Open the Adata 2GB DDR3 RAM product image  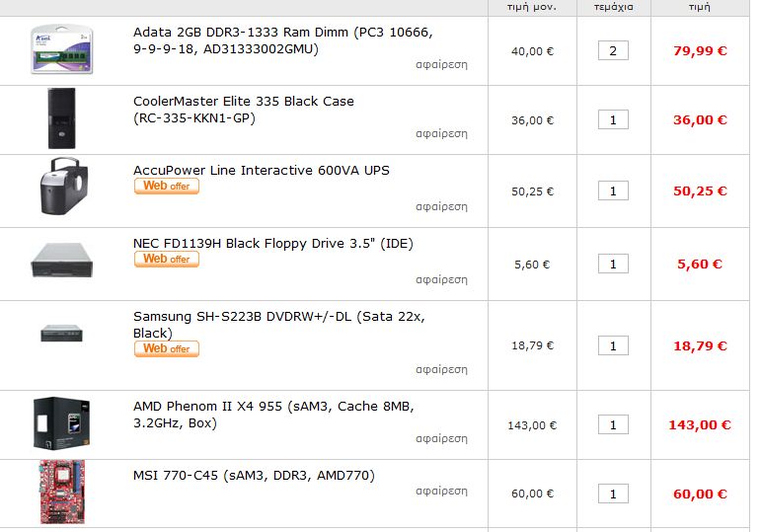pos(62,50)
